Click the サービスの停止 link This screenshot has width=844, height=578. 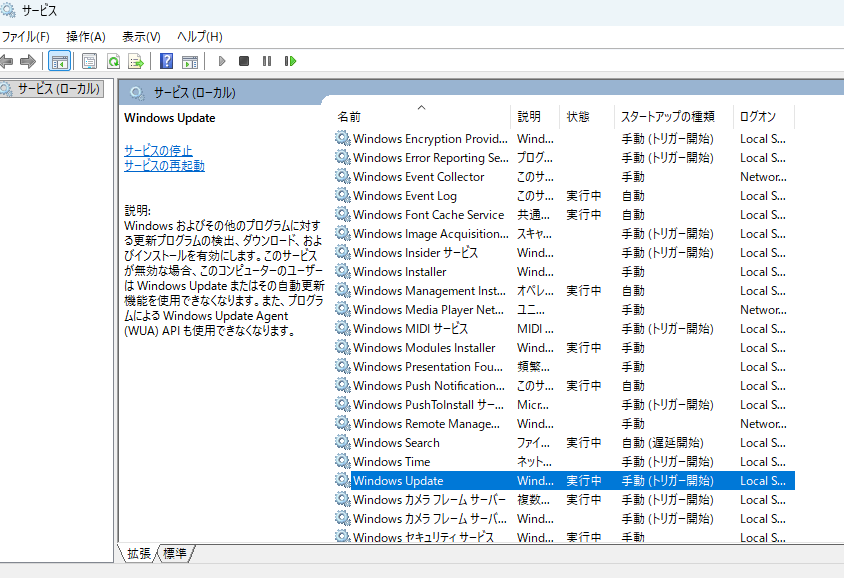158,150
